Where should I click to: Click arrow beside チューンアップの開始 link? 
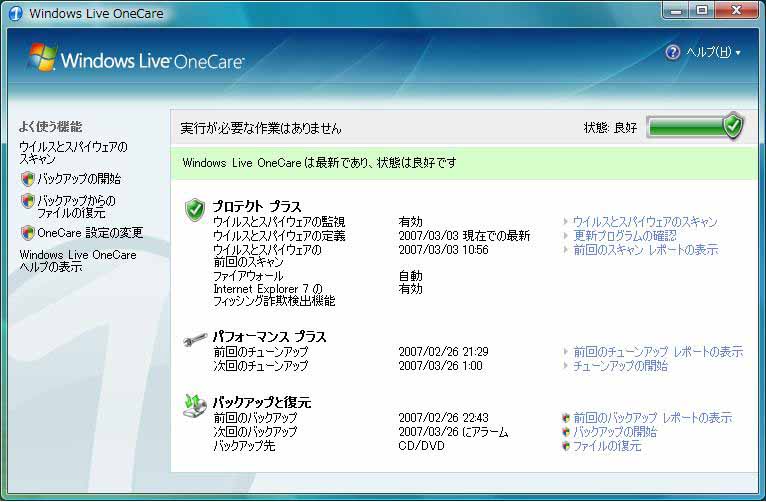click(x=565, y=366)
